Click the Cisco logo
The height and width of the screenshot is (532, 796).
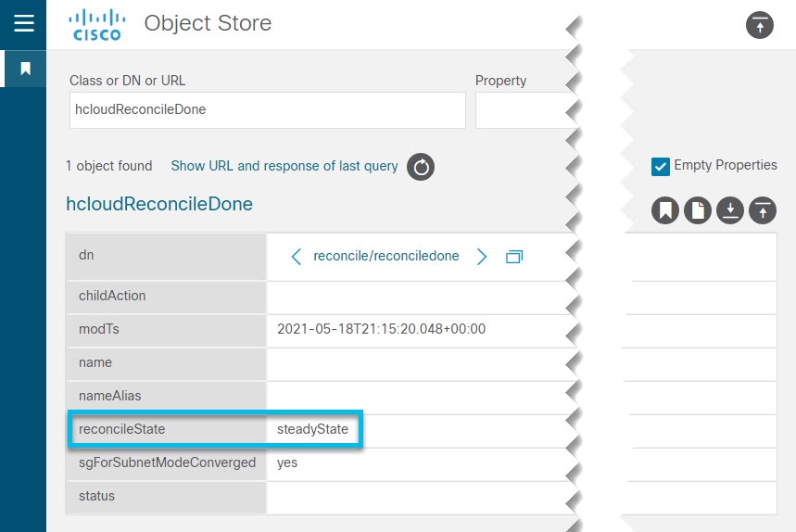pyautogui.click(x=97, y=25)
